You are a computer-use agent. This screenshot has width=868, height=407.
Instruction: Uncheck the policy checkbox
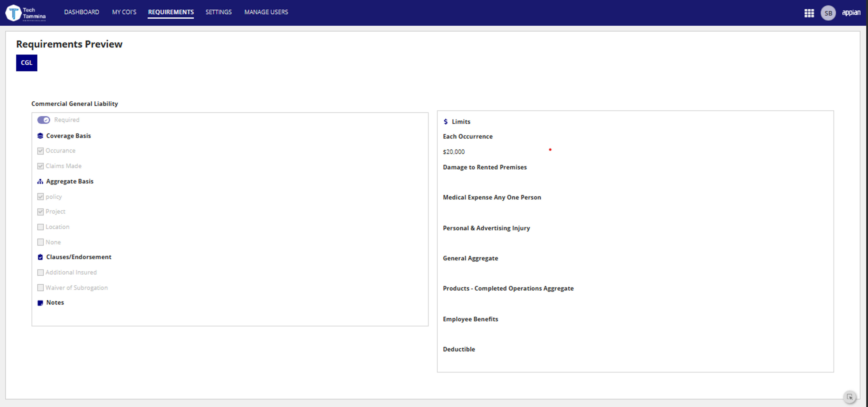pyautogui.click(x=40, y=196)
